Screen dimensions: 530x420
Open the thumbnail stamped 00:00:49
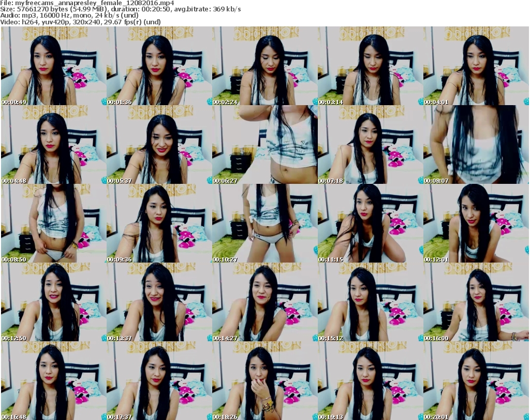click(x=53, y=66)
